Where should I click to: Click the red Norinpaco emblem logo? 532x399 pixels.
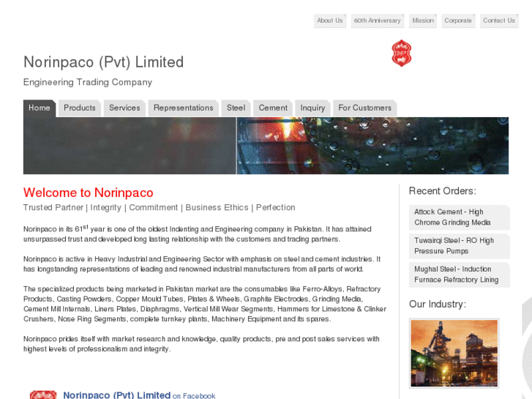click(401, 53)
